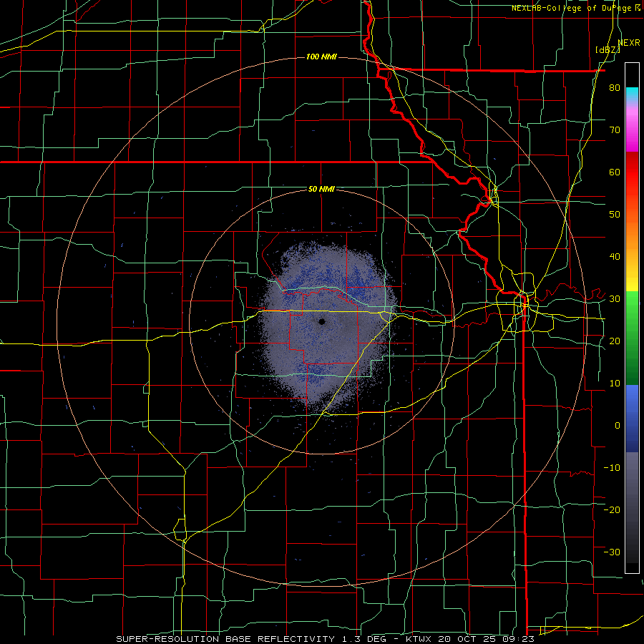Click the black radar site dot
644x644 pixels.
tap(321, 321)
